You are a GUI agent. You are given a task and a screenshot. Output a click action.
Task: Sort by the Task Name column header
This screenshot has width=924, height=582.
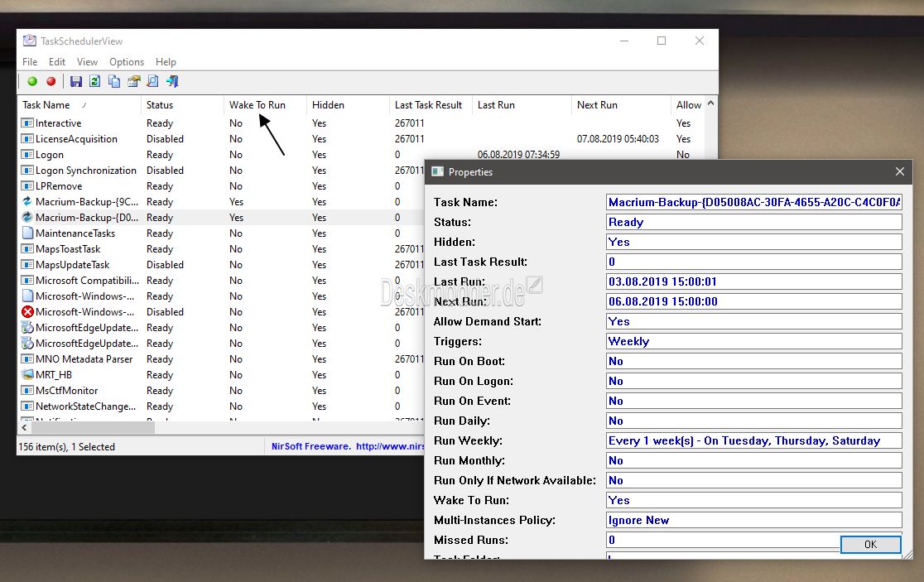[46, 105]
